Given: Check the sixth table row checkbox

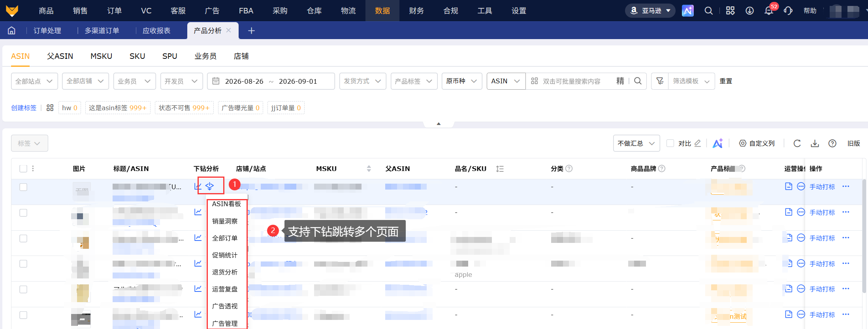Looking at the screenshot, I should click(23, 315).
